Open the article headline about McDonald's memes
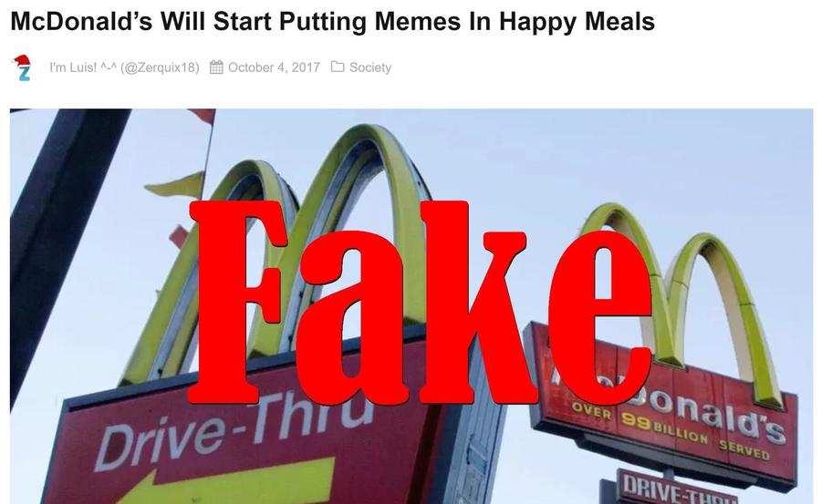The width and height of the screenshot is (821, 504). tap(332, 22)
